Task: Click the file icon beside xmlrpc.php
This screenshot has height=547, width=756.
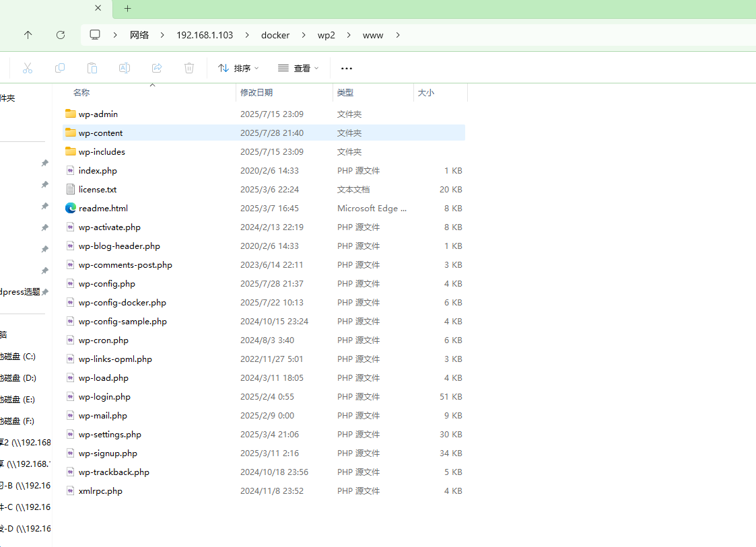Action: coord(71,491)
